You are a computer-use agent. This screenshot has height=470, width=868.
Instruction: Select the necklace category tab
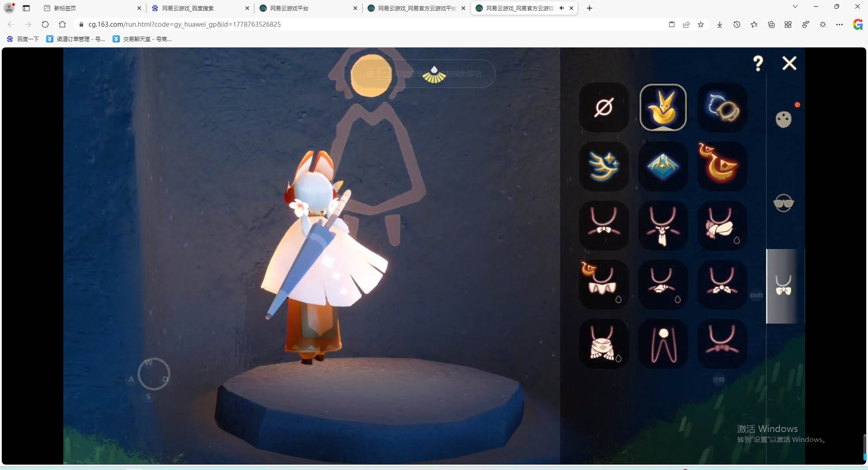[x=784, y=286]
